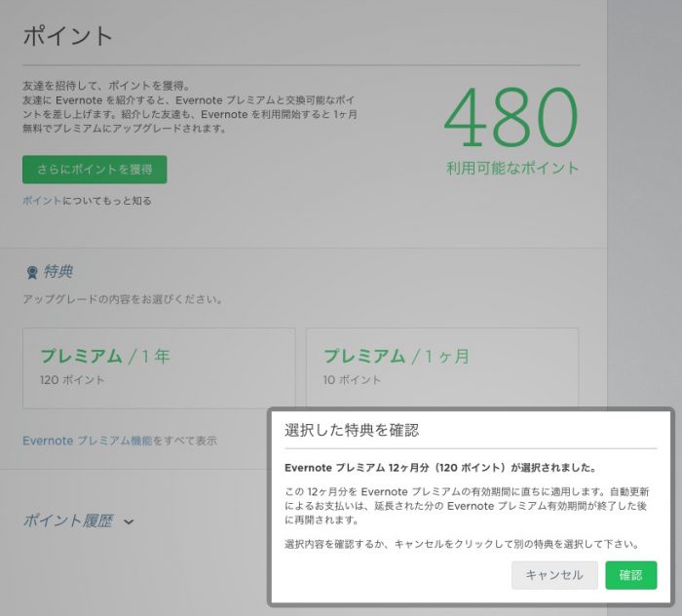
Task: Expand the ポイント履歴 chevron arrow
Action: (129, 522)
